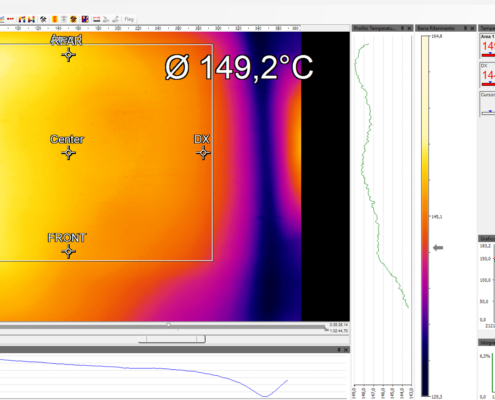Close the Barra Riferimento panel
495x400 pixels.
[472, 28]
